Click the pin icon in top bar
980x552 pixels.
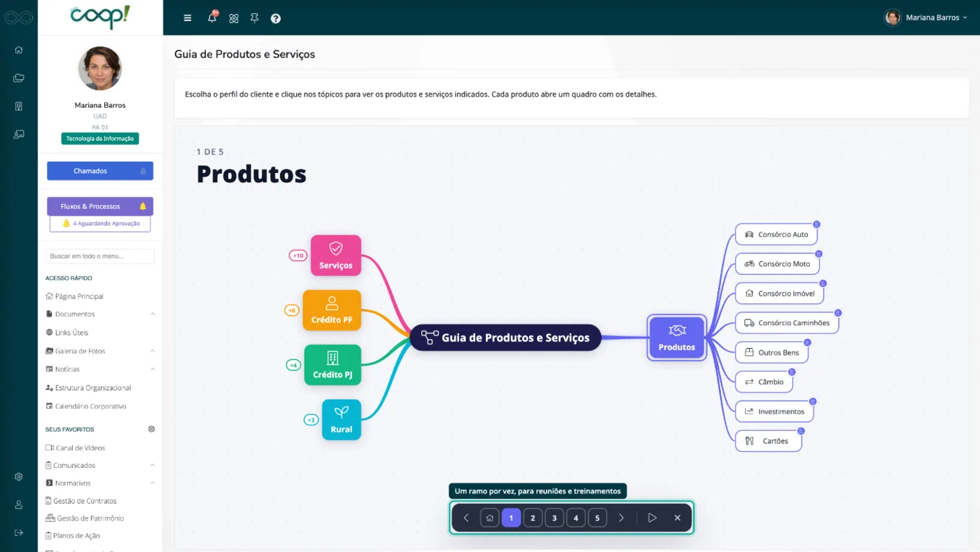[255, 18]
